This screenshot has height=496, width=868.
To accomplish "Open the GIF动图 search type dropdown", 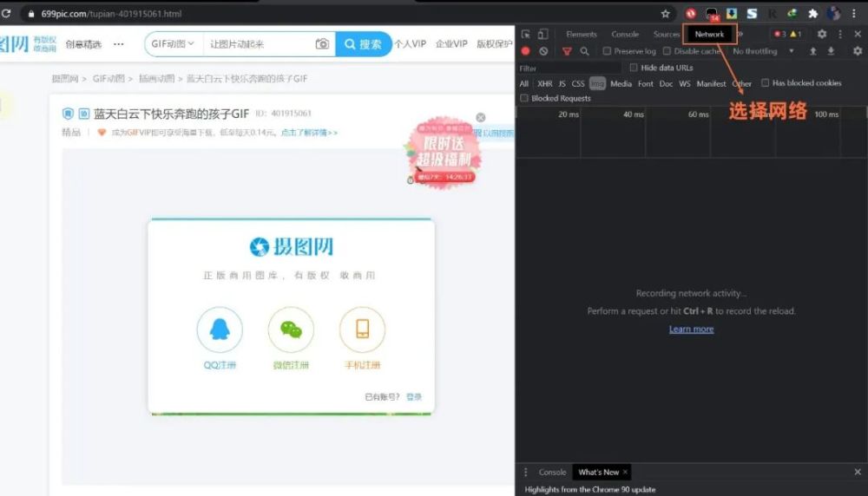I will point(173,43).
